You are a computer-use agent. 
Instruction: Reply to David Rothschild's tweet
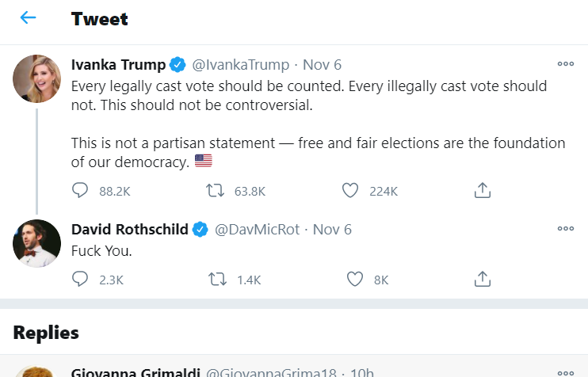(80, 279)
